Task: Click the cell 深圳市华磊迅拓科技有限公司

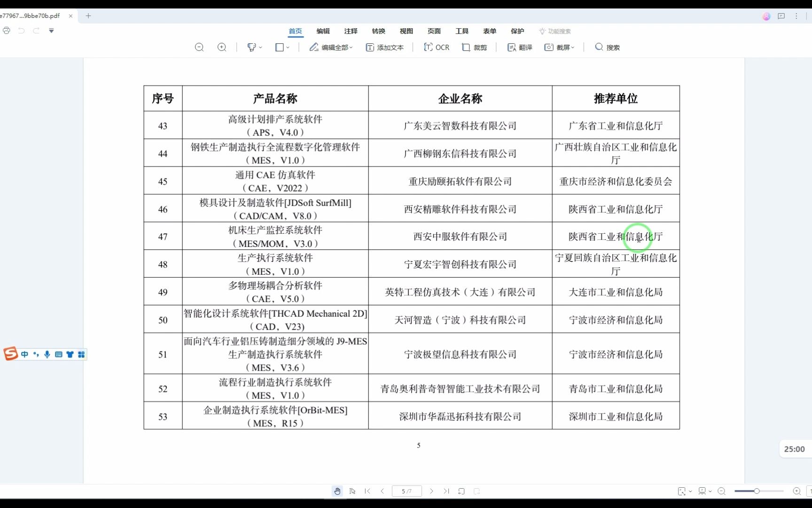Action: click(x=460, y=416)
